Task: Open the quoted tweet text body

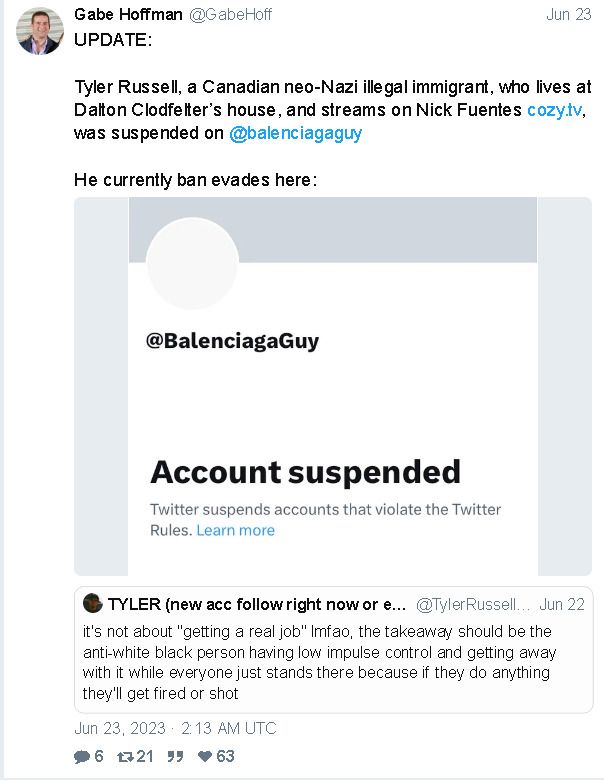Action: pyautogui.click(x=319, y=662)
